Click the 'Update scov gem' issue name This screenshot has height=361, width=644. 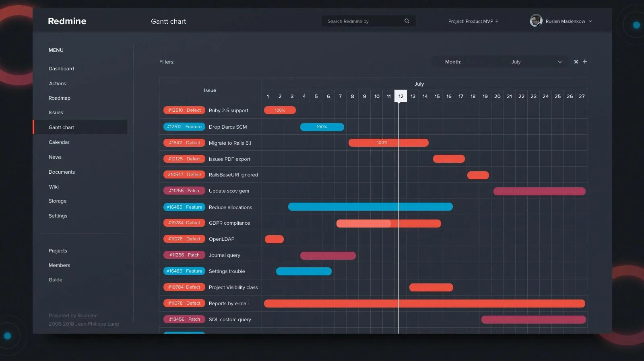coord(229,191)
